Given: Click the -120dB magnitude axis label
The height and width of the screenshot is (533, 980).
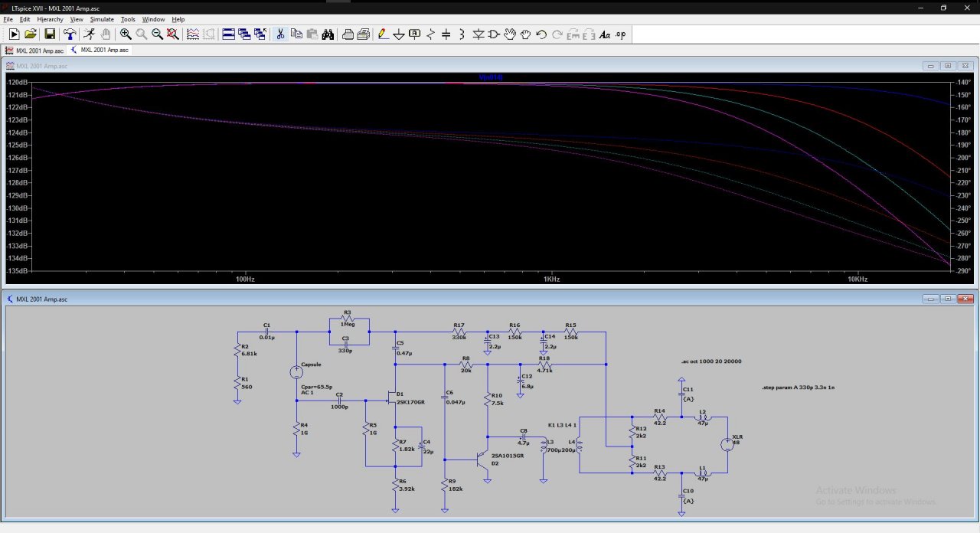Looking at the screenshot, I should click(18, 83).
